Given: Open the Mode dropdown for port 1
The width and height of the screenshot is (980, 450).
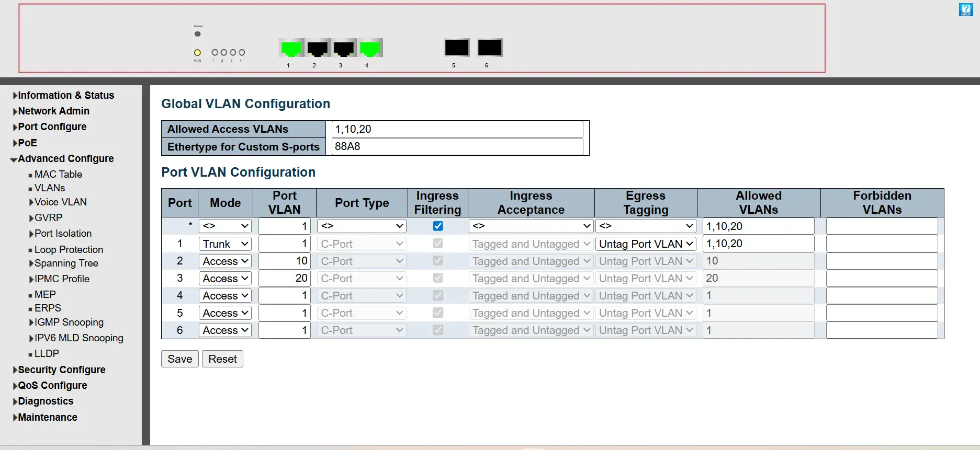Looking at the screenshot, I should (x=225, y=244).
